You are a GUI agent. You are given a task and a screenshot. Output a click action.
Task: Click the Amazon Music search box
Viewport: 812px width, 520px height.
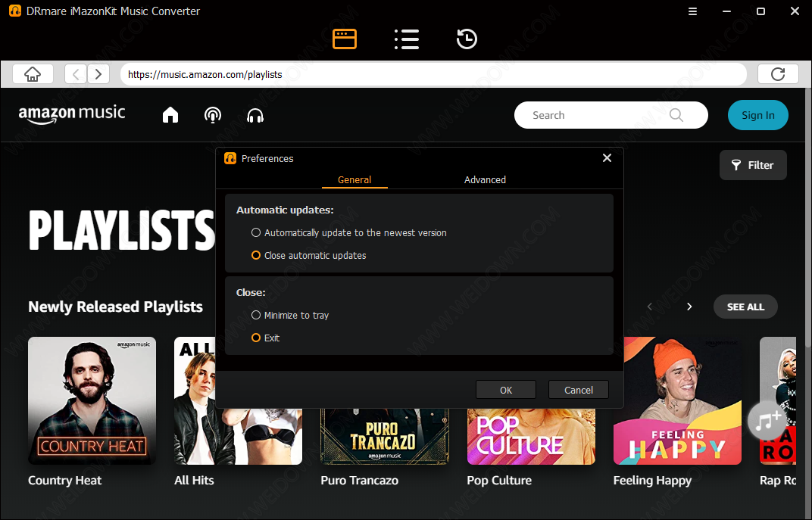pyautogui.click(x=611, y=115)
